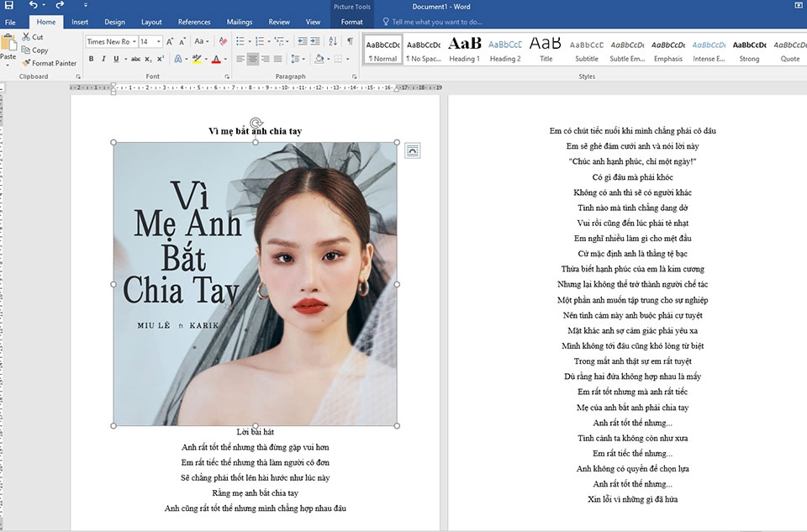Open the Clipboard dialog launcher
This screenshot has width=807, height=532.
pos(78,76)
